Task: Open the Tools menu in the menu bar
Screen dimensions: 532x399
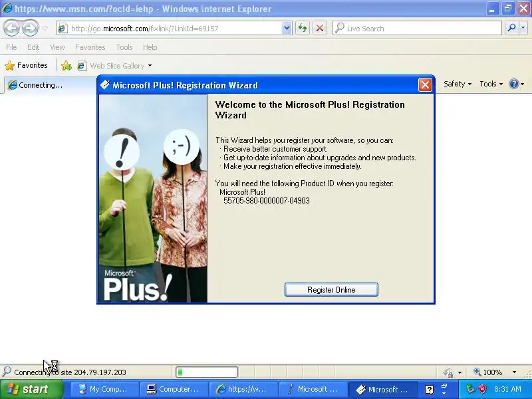Action: click(x=124, y=47)
